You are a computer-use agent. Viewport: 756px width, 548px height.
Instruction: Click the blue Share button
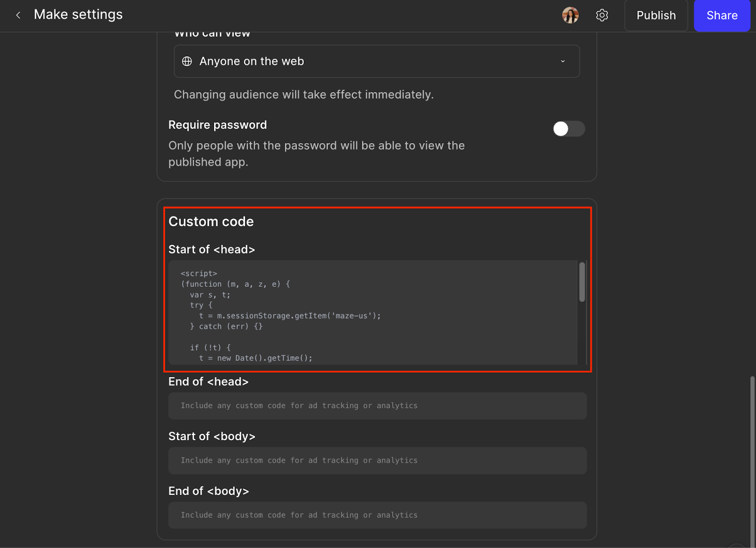point(722,15)
